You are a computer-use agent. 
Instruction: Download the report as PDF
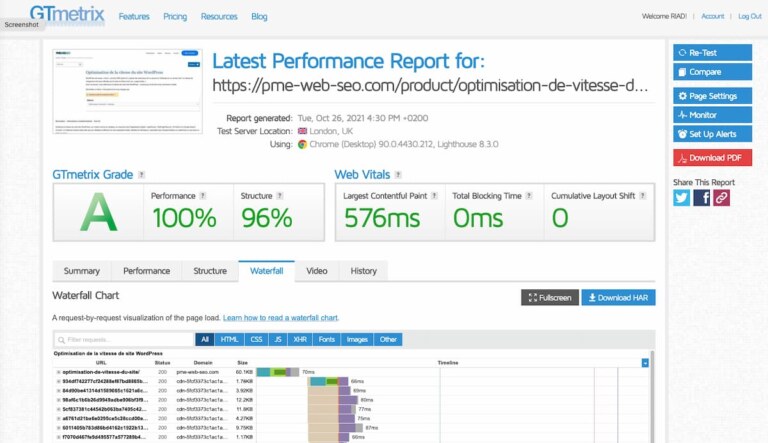(x=712, y=157)
